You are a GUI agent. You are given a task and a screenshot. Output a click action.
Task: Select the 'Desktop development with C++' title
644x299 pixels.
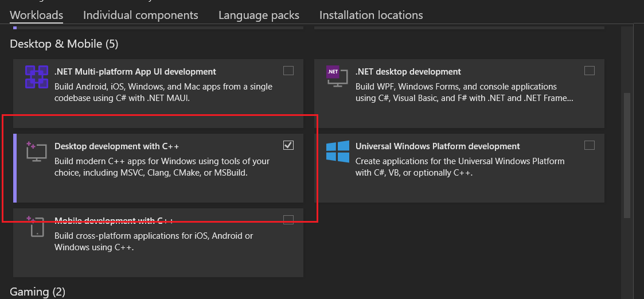[x=117, y=146]
